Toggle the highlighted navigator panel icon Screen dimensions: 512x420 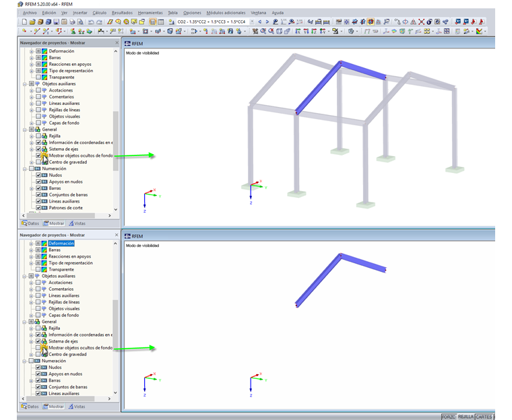pyautogui.click(x=153, y=22)
